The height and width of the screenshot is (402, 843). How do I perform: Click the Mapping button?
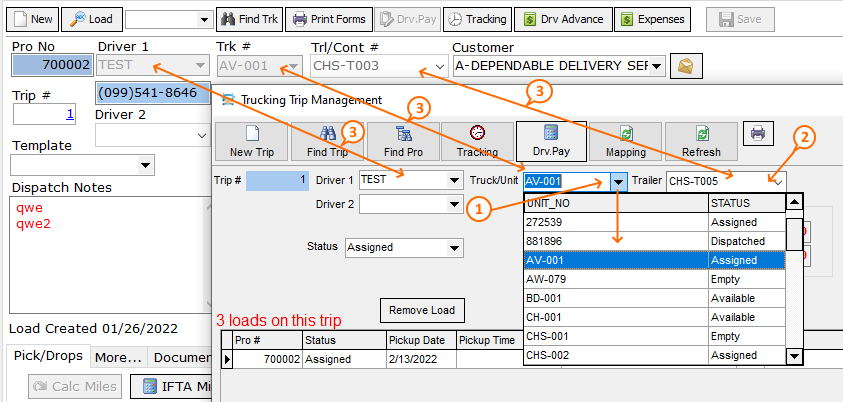tap(625, 141)
